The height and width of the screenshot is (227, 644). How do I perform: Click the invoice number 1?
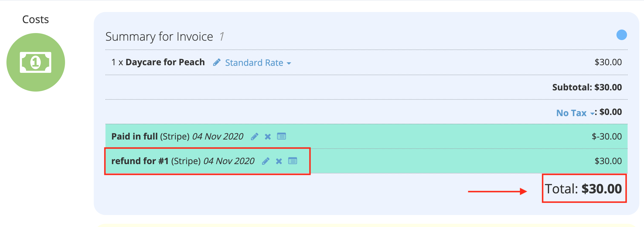point(222,37)
